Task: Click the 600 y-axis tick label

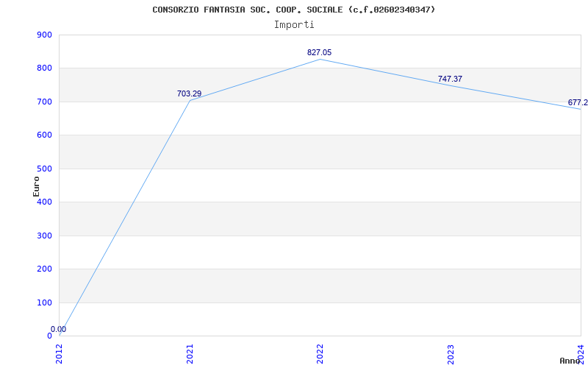Action: 44,135
